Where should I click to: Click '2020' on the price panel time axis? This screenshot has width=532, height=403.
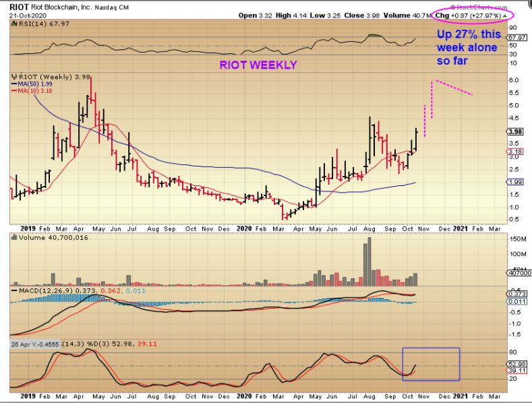pos(244,228)
